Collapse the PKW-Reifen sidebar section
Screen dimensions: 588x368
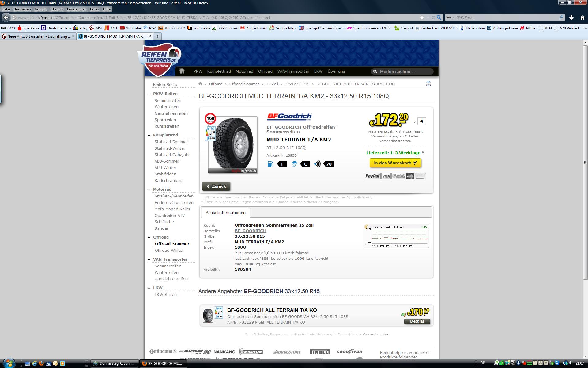149,94
